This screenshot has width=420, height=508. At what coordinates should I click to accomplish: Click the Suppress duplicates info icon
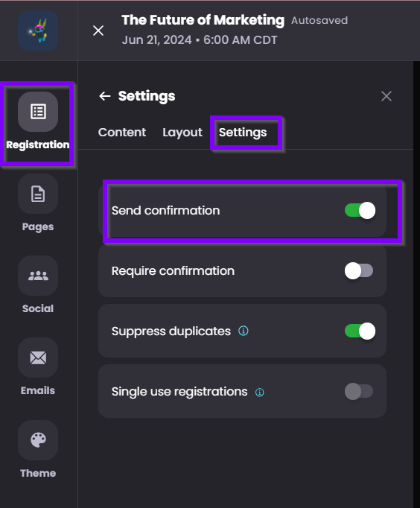coord(244,331)
